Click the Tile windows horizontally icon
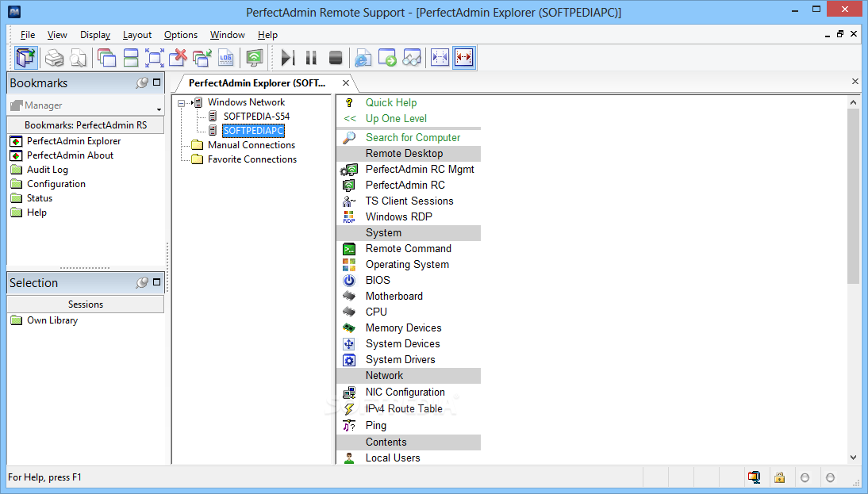 (x=131, y=58)
